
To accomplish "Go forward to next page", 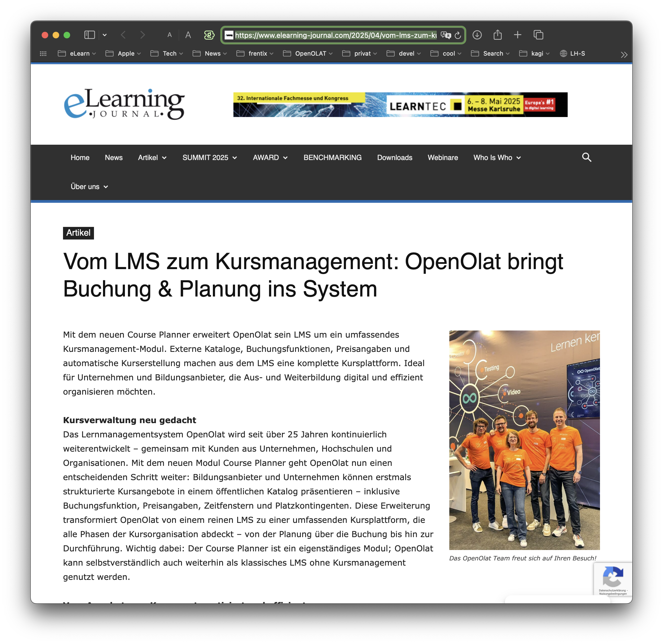I will (142, 35).
